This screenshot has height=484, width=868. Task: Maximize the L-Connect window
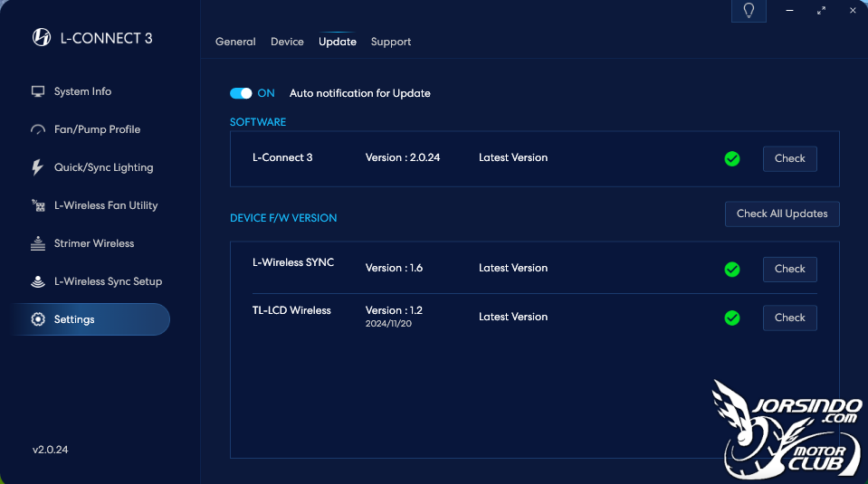point(821,11)
